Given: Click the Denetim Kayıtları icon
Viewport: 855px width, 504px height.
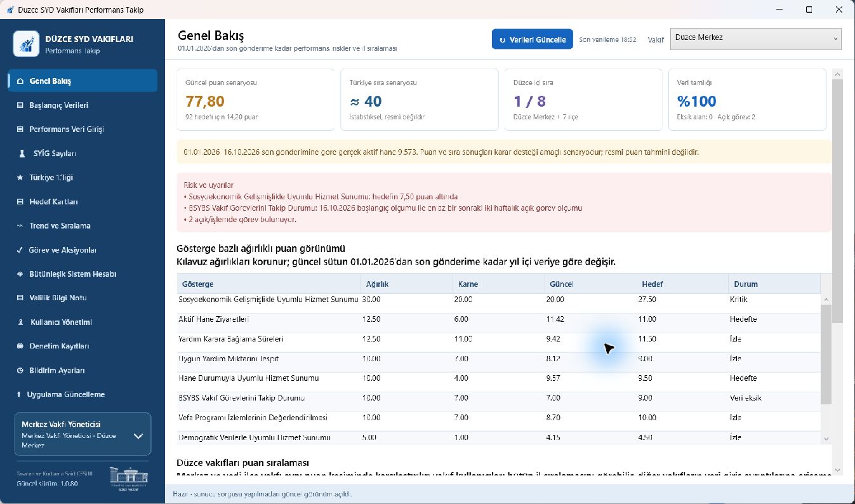Looking at the screenshot, I should point(20,347).
